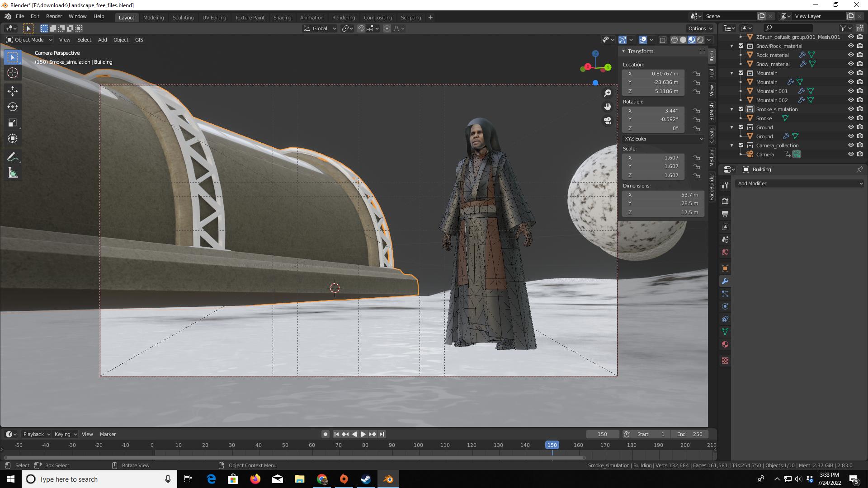Click the pan view hand icon
868x488 pixels.
608,107
